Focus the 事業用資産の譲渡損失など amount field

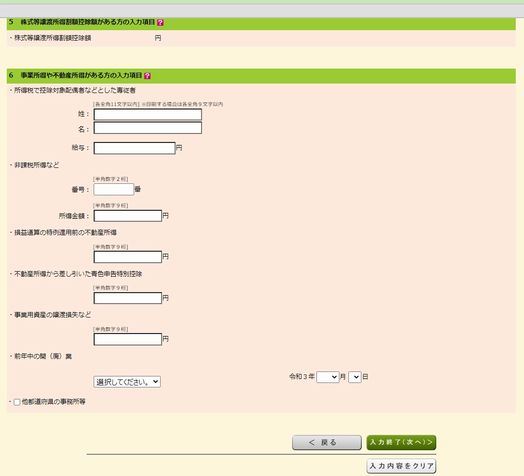[128, 339]
